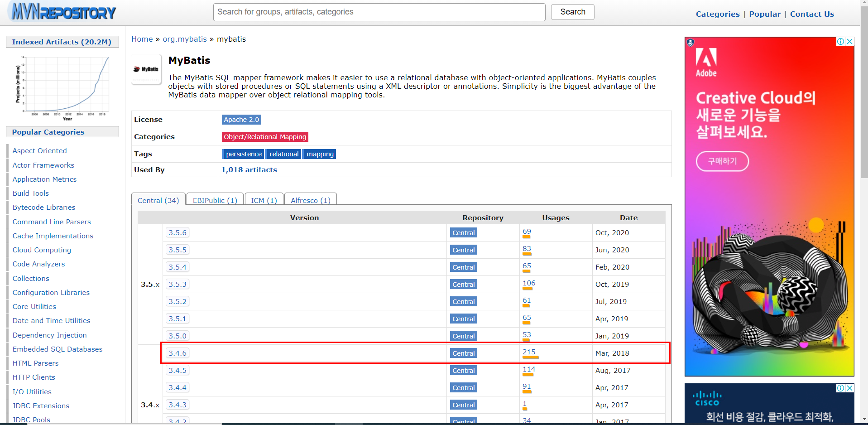Click Central repository badge for 3.4.6
This screenshot has width=868, height=425.
tap(464, 353)
